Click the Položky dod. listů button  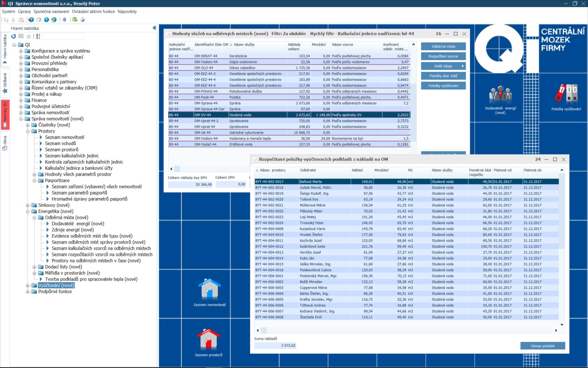point(443,76)
